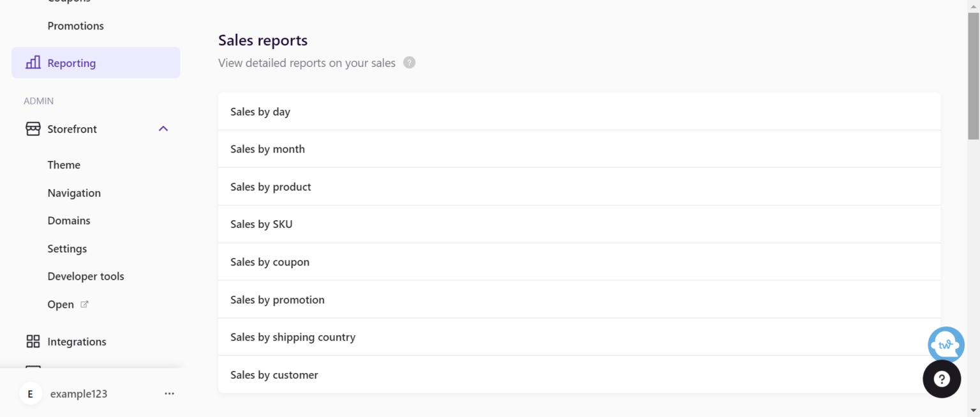Click the help question mark beside subtitle
Viewport: 980px width, 417px height.
[410, 63]
